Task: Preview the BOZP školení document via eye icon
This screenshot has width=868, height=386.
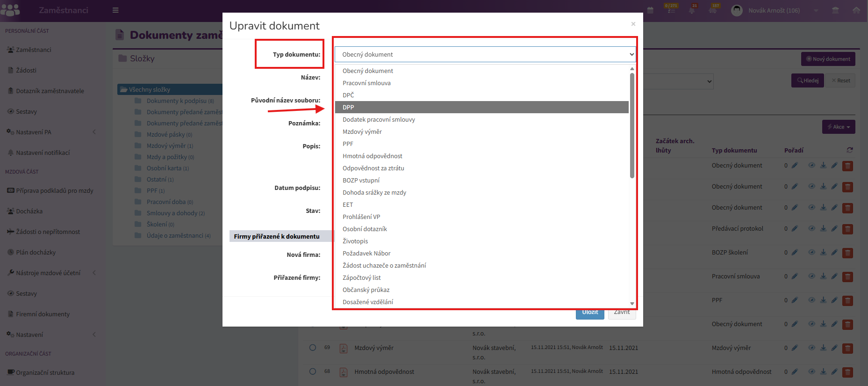Action: [x=812, y=253]
